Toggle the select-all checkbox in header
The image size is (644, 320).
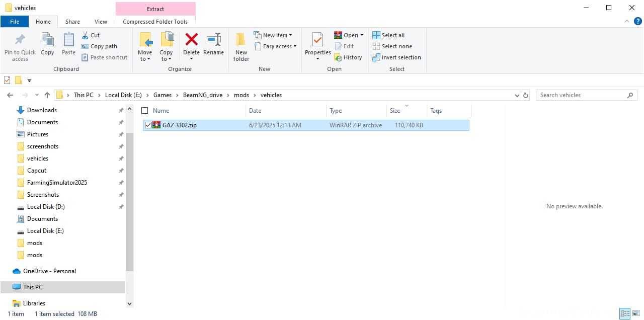(x=145, y=111)
